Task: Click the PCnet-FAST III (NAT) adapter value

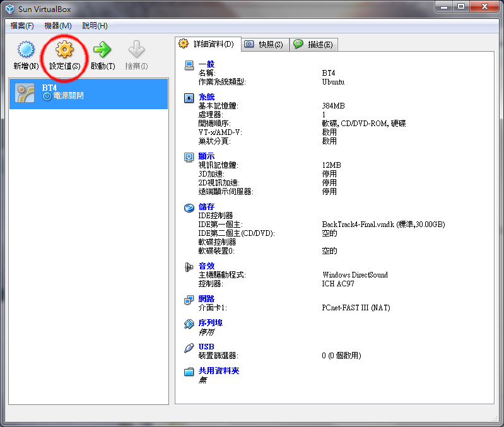Action: coord(356,308)
